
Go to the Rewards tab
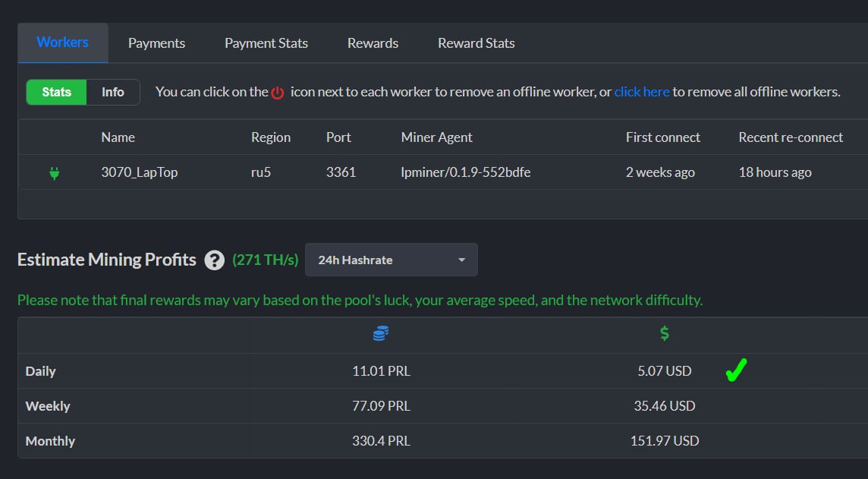(373, 43)
